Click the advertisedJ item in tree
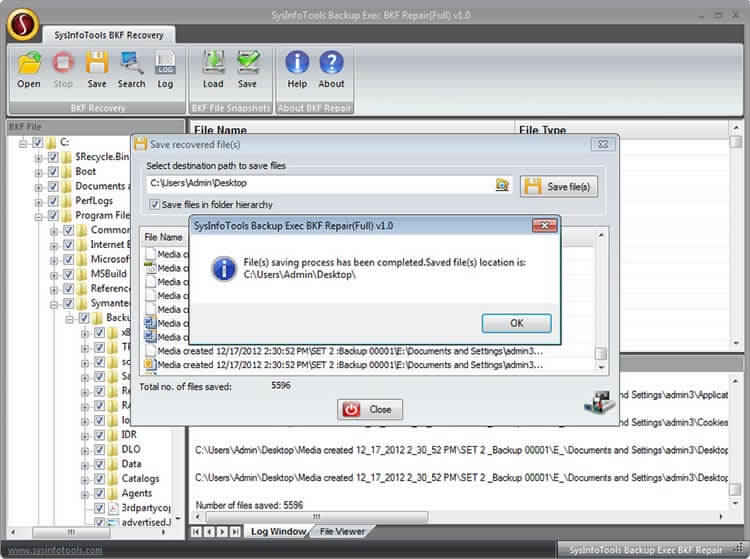Screen dimensions: 750x559 click(x=146, y=522)
